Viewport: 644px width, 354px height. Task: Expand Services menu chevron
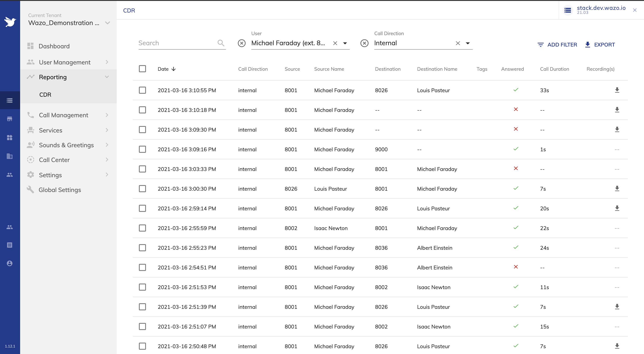[x=107, y=130]
